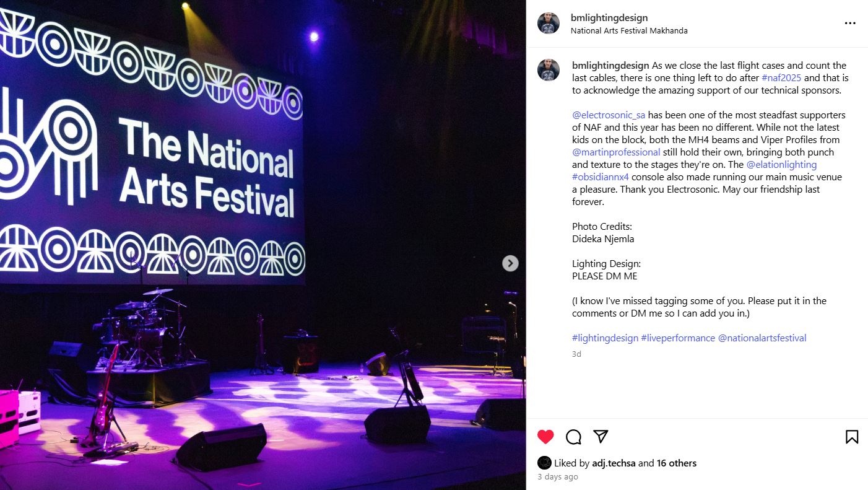This screenshot has width=868, height=490.
Task: Open National Arts Festival Makhanda location
Action: click(x=629, y=31)
